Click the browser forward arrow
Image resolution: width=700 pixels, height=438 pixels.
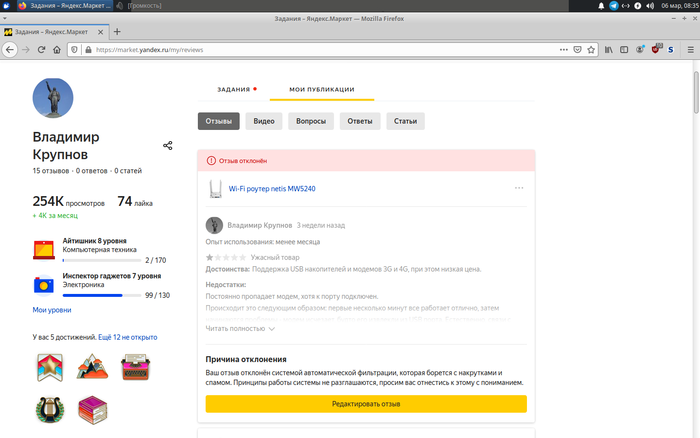tap(26, 50)
